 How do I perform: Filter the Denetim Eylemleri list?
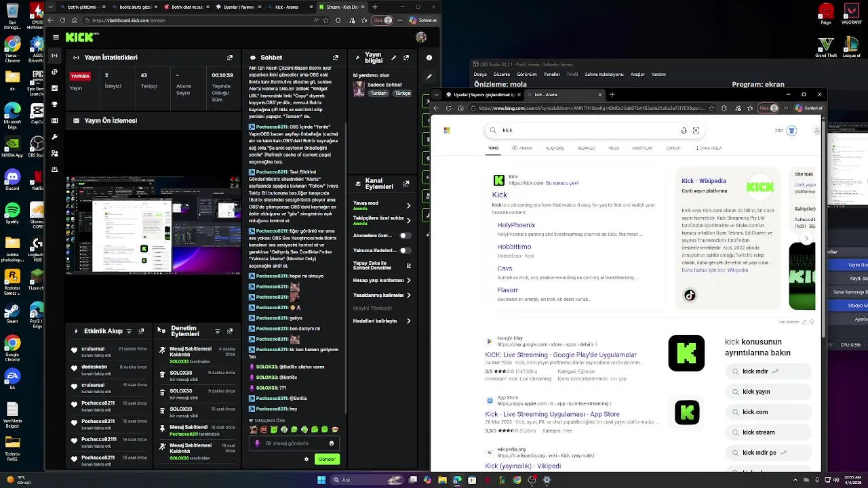pyautogui.click(x=218, y=331)
